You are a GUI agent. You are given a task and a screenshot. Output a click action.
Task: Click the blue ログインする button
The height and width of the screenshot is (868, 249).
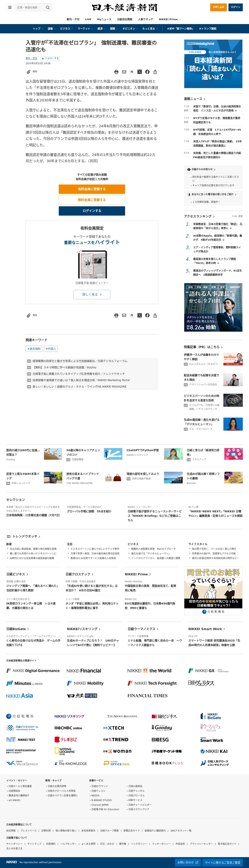(92, 211)
